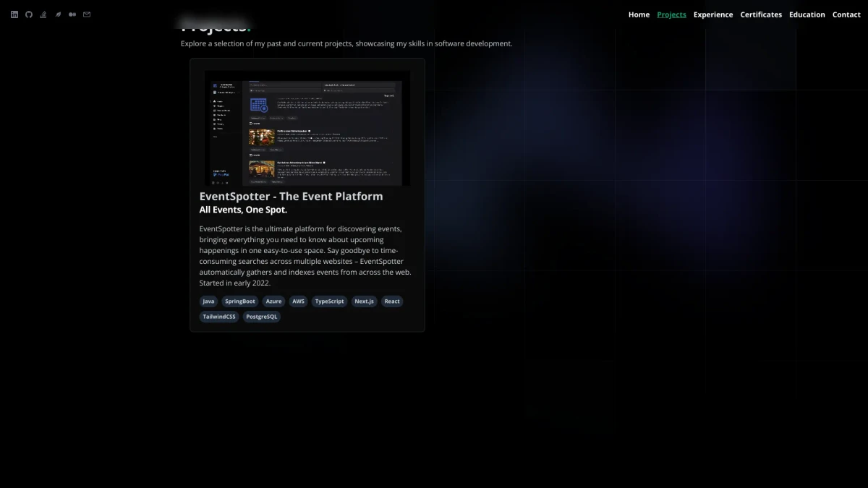This screenshot has width=868, height=488.
Task: Click the PostgreSQL tag
Action: coord(261,317)
